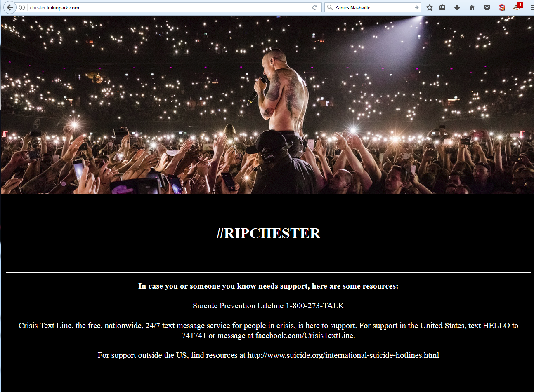Go to the browser home page

(472, 7)
